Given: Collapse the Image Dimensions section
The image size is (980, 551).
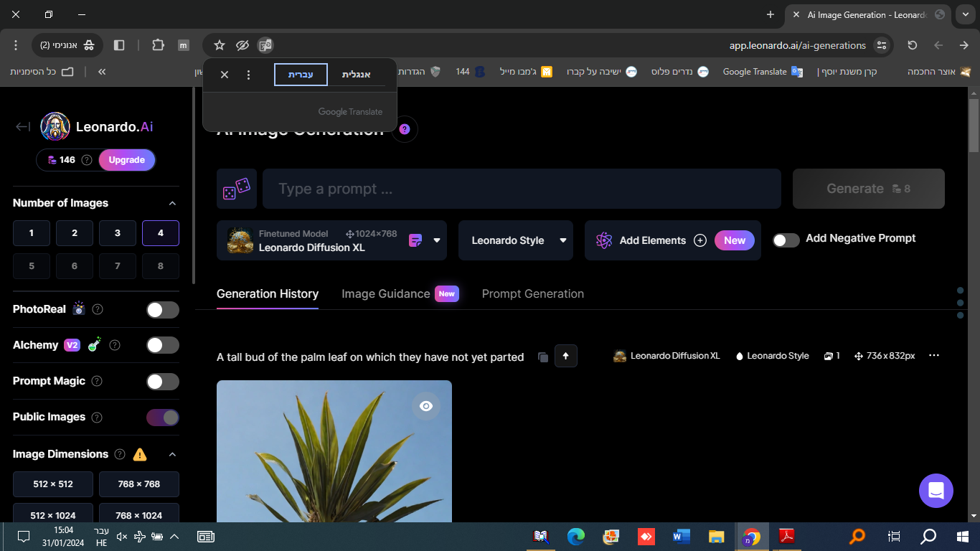Looking at the screenshot, I should click(x=172, y=454).
